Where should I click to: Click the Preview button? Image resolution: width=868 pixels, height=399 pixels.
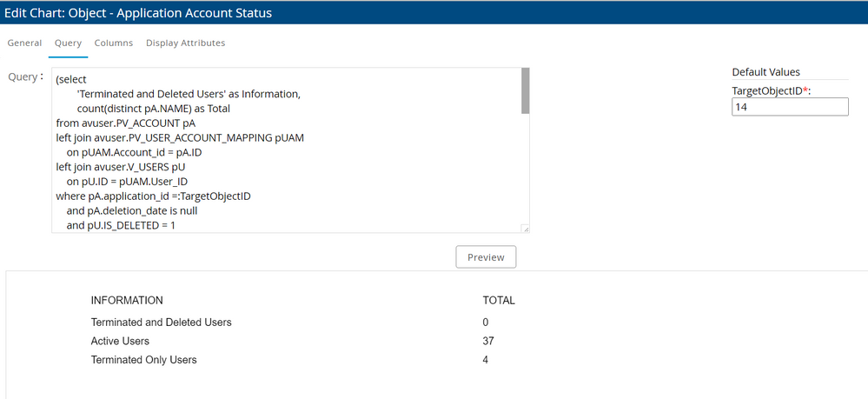pyautogui.click(x=486, y=257)
